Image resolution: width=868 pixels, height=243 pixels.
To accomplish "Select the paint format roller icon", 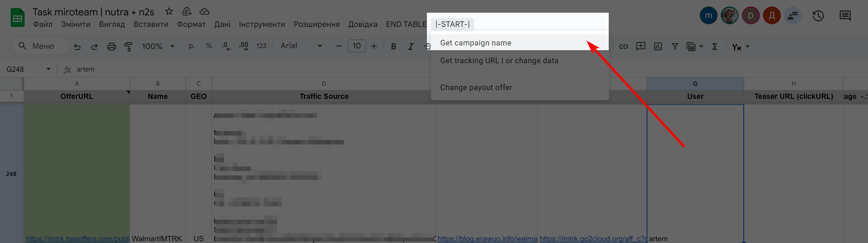I will coord(128,46).
